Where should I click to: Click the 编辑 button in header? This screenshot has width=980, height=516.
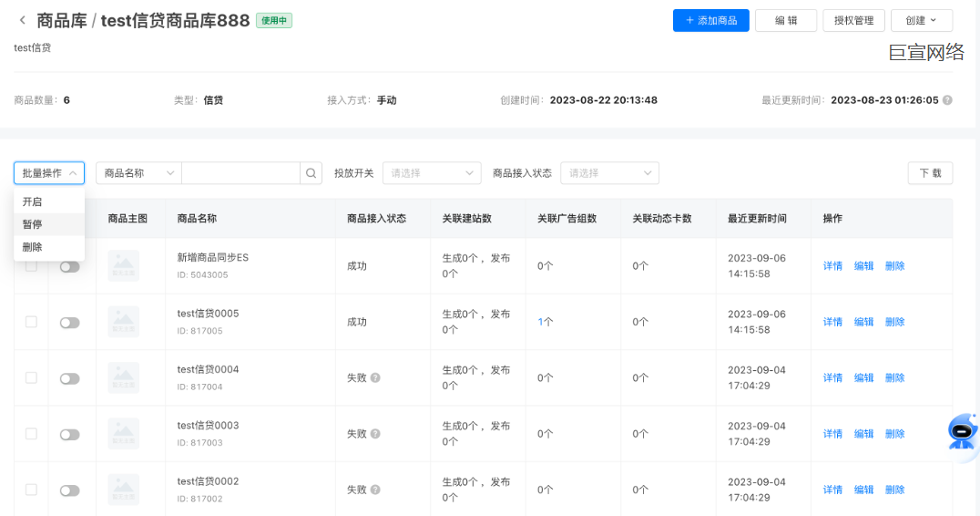(786, 21)
